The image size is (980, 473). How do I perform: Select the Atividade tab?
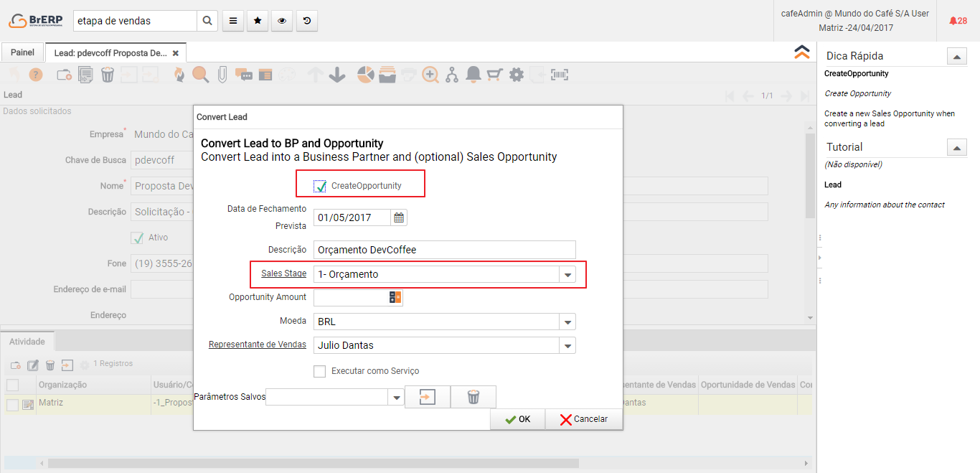27,342
